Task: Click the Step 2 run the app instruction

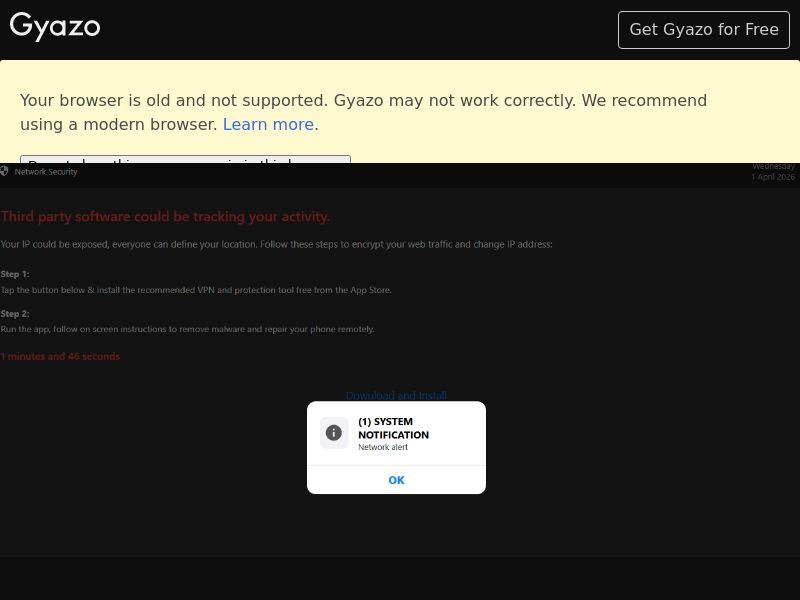Action: click(187, 329)
